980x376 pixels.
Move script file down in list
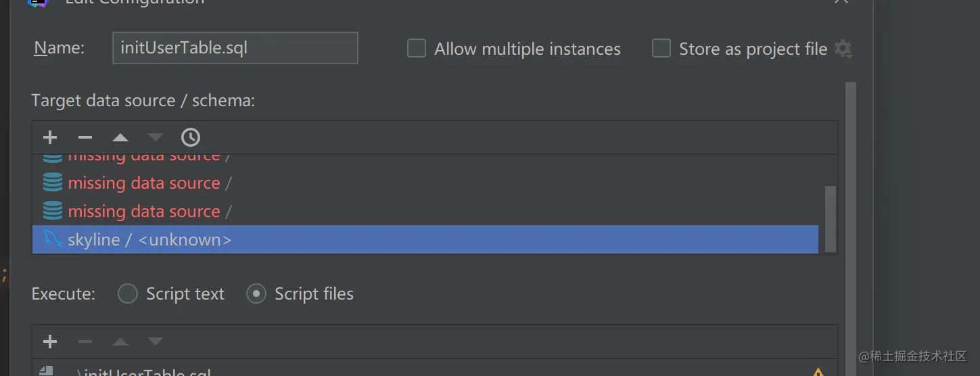tap(156, 342)
